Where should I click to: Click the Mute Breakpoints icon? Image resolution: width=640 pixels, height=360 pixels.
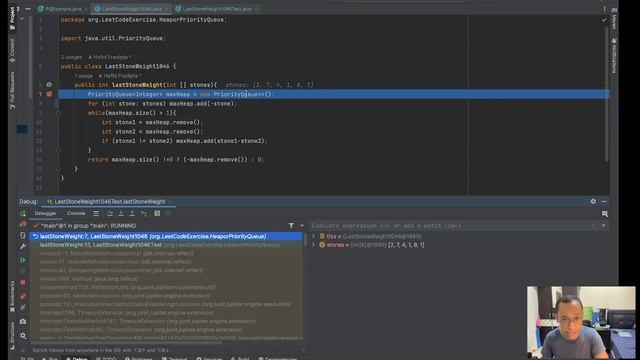[23, 307]
